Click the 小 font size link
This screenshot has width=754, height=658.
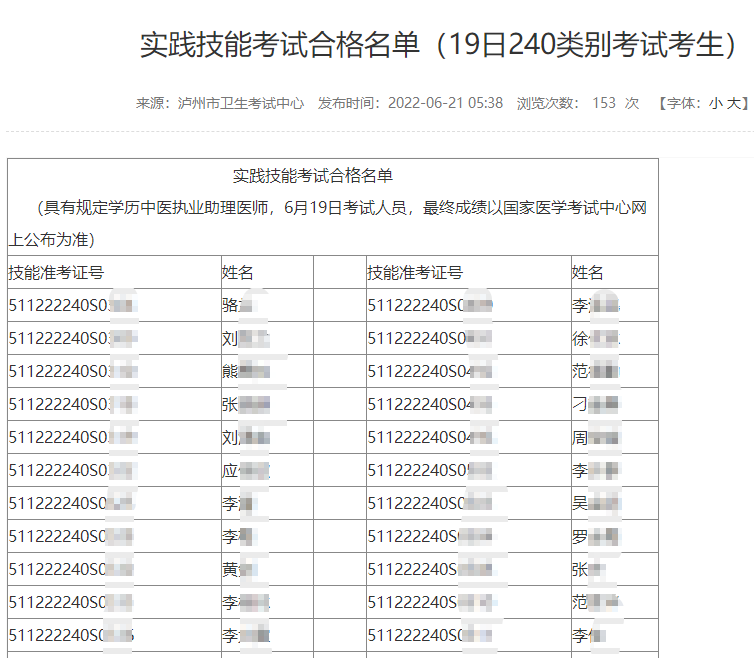tap(716, 103)
